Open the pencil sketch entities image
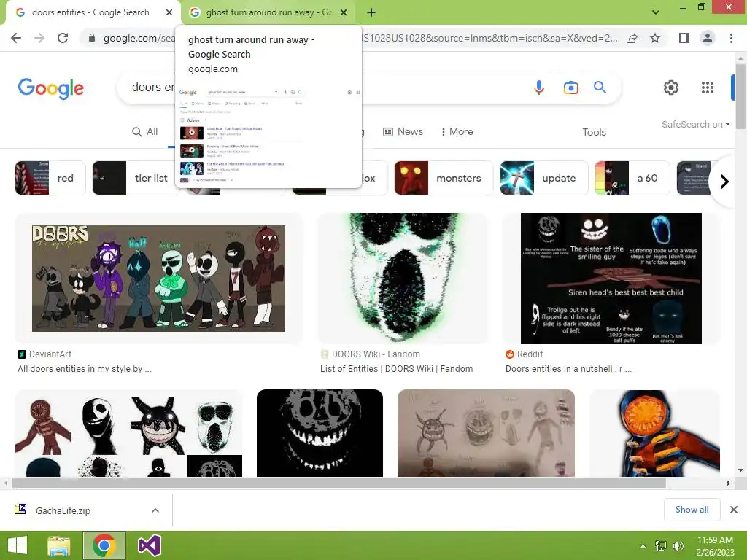 (486, 433)
